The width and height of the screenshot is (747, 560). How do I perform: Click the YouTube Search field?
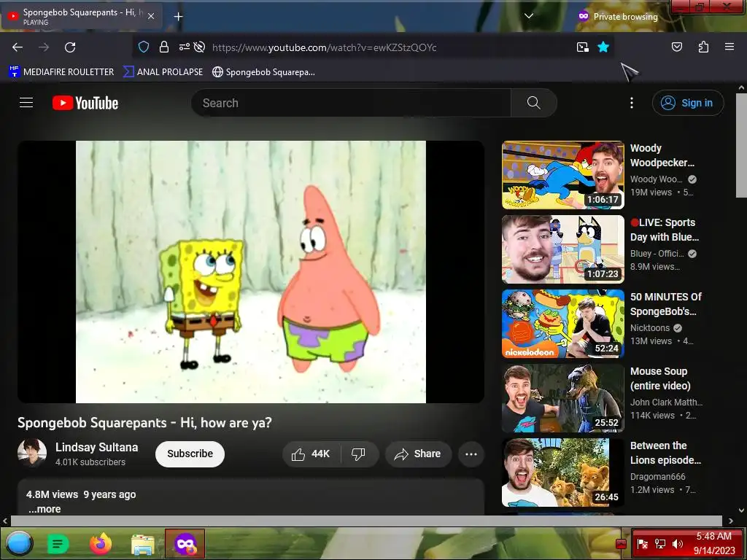pyautogui.click(x=351, y=103)
